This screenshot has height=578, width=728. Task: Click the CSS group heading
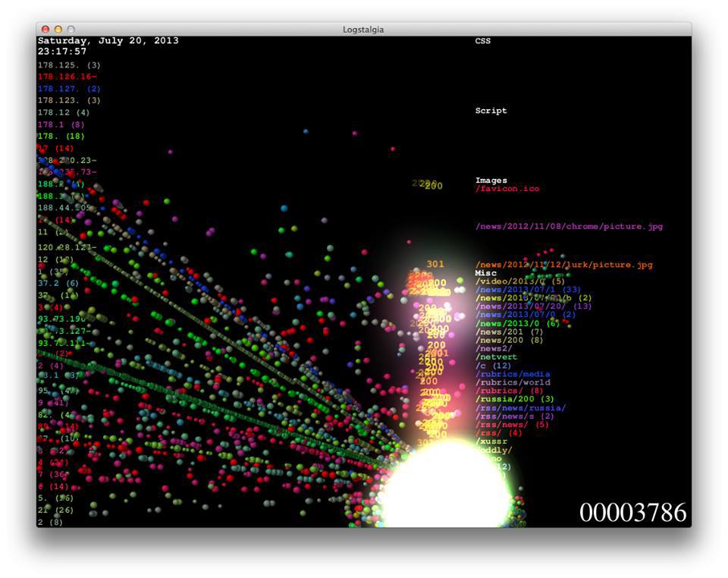coord(483,41)
